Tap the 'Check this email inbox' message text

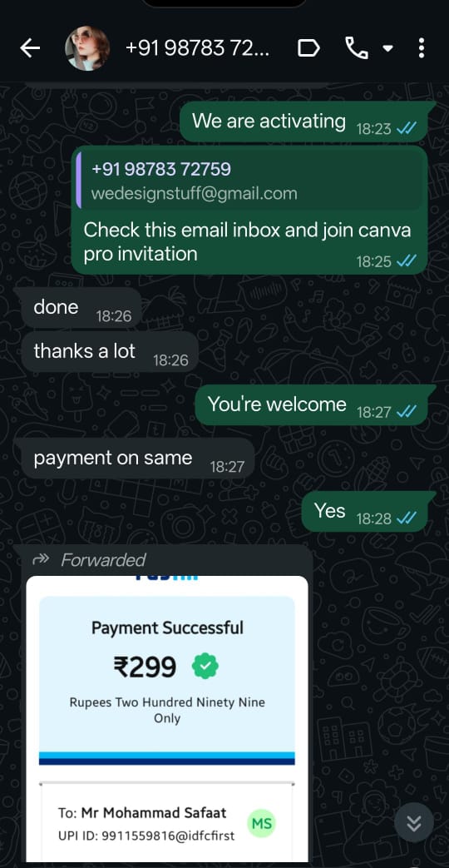pos(247,241)
